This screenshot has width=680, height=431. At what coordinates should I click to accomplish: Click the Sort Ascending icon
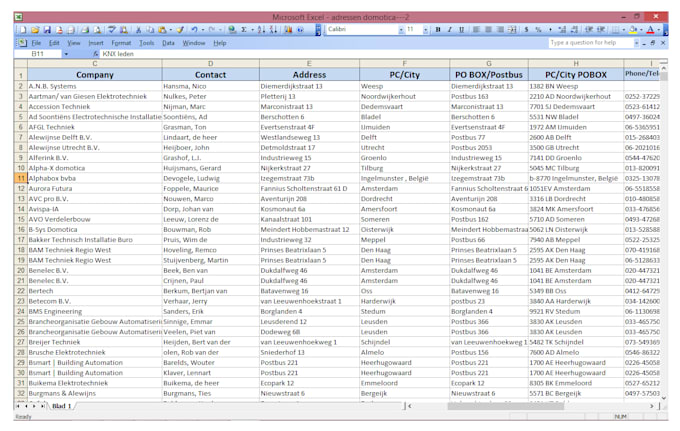[x=260, y=30]
